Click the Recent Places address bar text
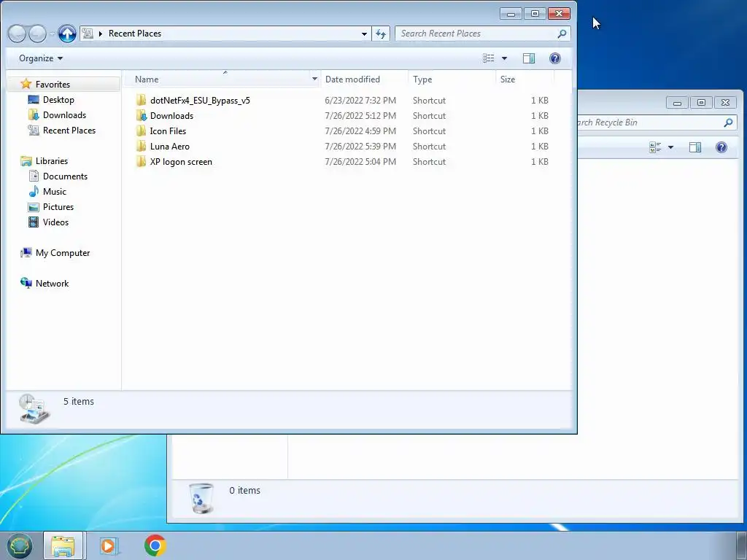 point(135,34)
